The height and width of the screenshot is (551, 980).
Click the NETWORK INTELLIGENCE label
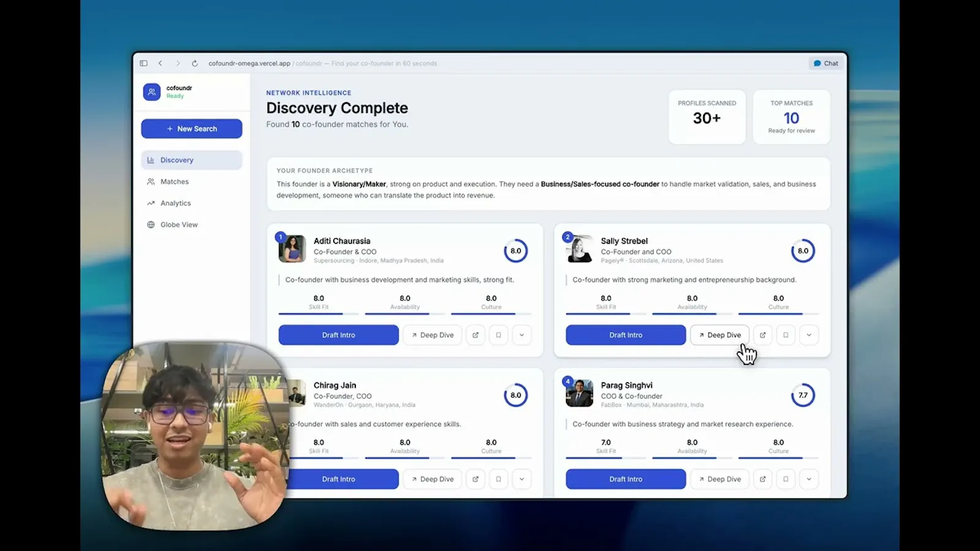click(309, 93)
